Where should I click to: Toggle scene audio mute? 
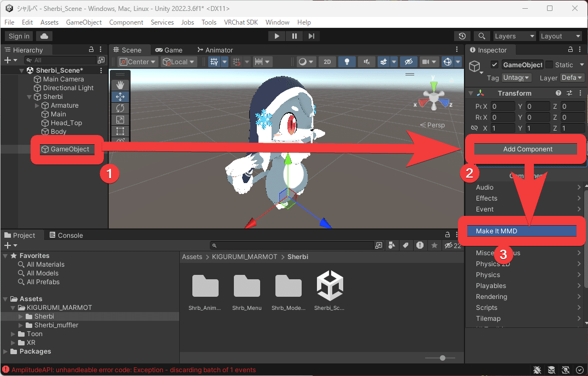pos(366,62)
